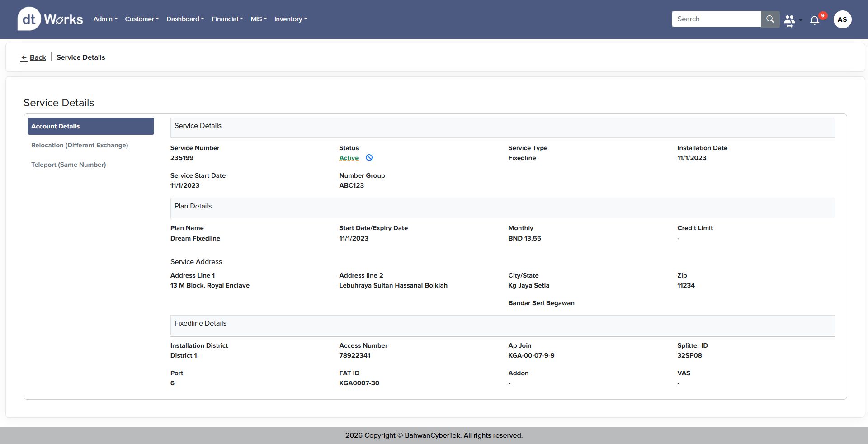Screen dimensions: 868x444
Task: Click splitter ID 32SP08
Action: (689, 355)
